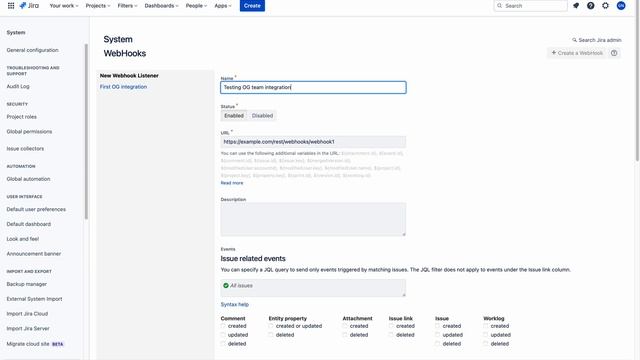Open Look and feel settings
Screen dimensions: 640x360
coord(23,239)
